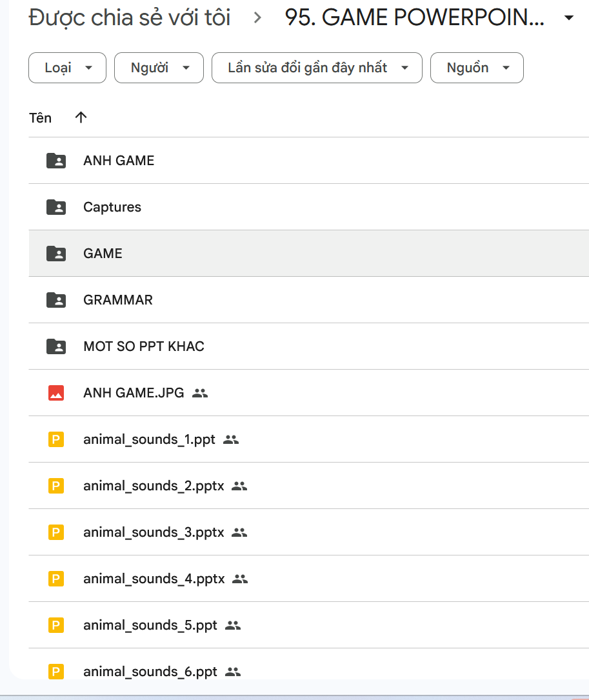Select the MOT SO PPT KHAC folder
This screenshot has height=700, width=589.
pos(144,346)
